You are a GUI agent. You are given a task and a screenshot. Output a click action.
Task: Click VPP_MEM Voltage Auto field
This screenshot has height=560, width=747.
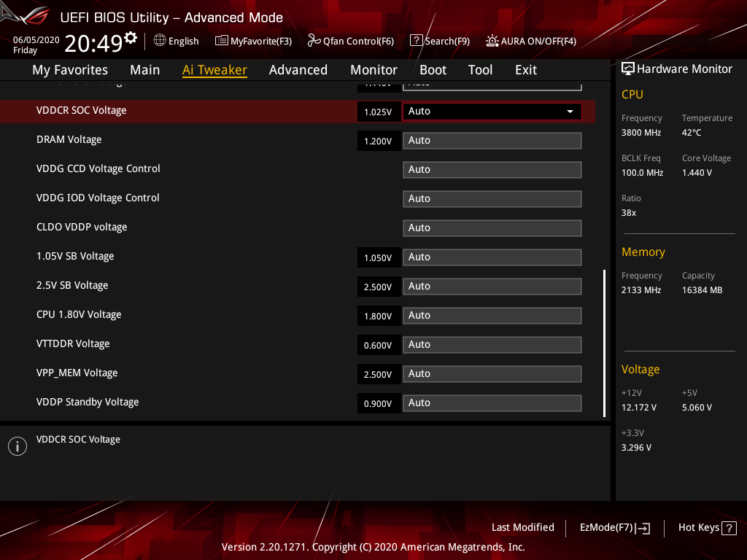[492, 374]
